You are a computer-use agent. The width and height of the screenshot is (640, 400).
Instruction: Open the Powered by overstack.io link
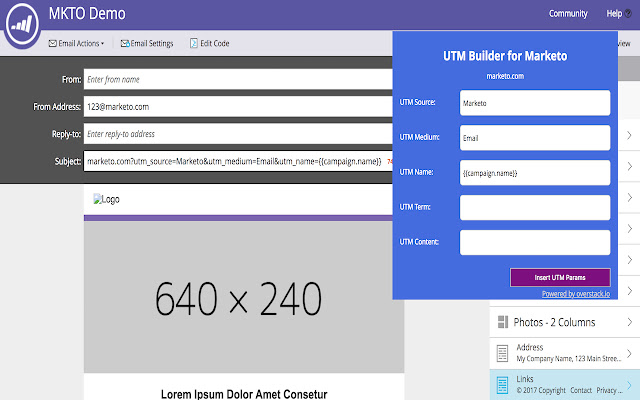tap(576, 294)
